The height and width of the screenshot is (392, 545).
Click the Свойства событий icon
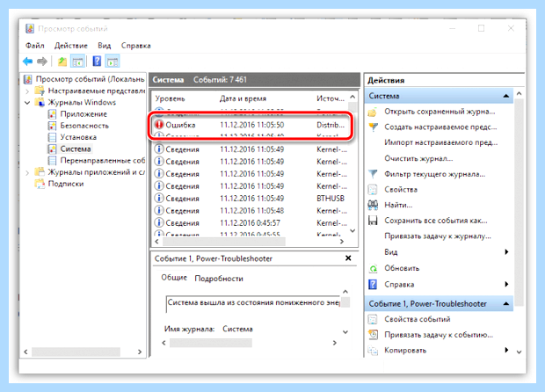click(373, 319)
